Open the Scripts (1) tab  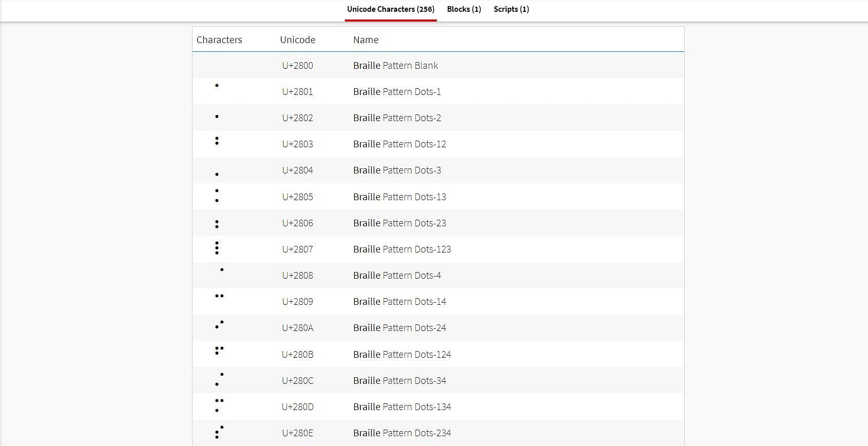[511, 9]
